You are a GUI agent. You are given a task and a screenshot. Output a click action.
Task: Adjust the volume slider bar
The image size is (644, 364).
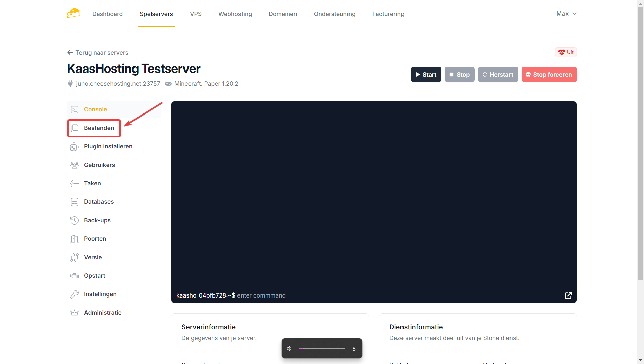[322, 349]
